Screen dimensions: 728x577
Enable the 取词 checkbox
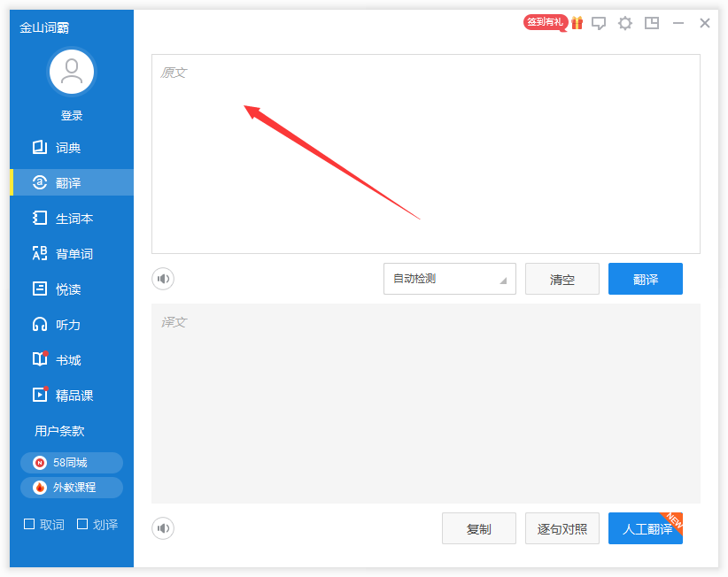click(x=29, y=524)
